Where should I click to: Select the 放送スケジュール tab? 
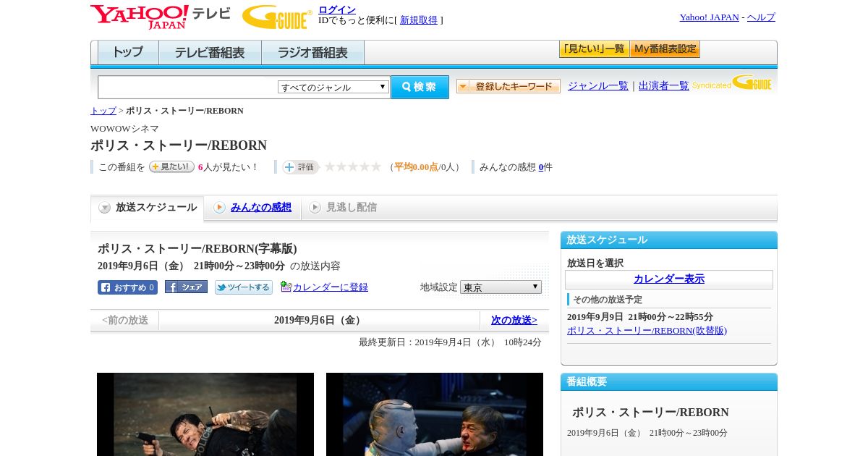(x=148, y=208)
